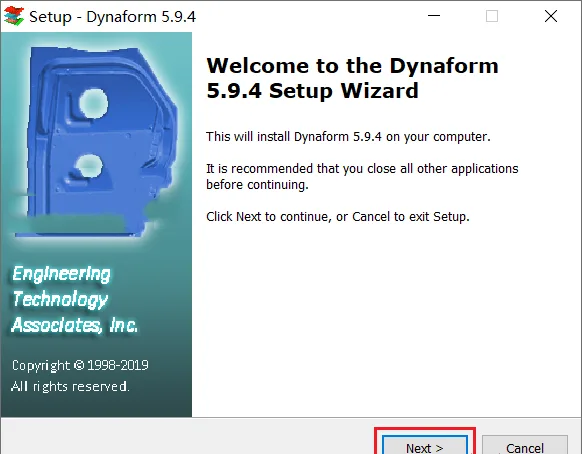
Task: Close the Dynaform 5.9.4 setup window
Action: pos(551,16)
